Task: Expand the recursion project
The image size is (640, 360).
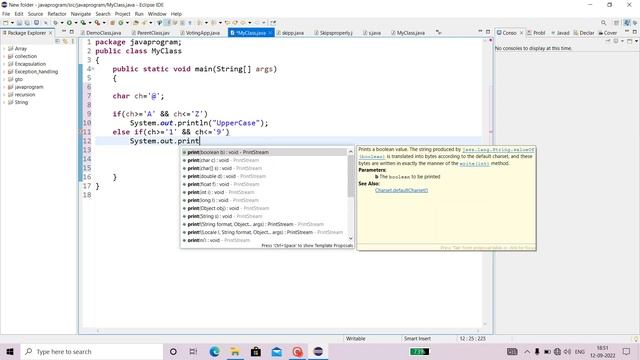Action: click(x=4, y=95)
